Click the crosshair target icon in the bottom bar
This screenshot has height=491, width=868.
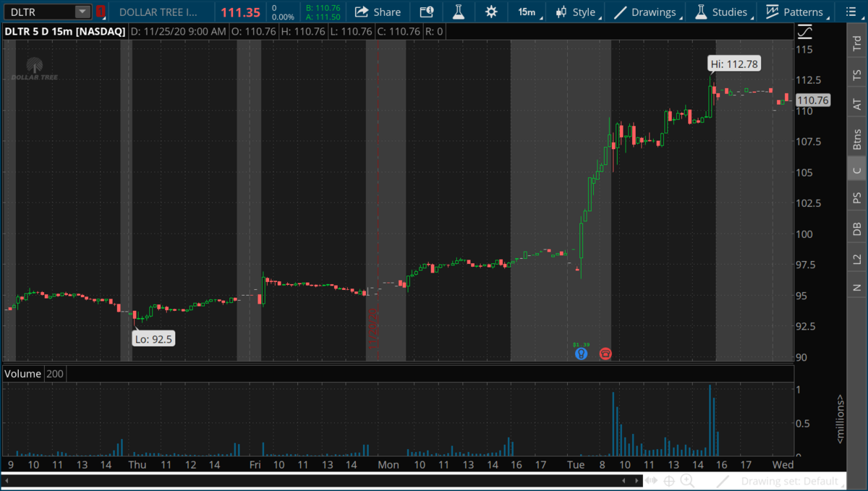pyautogui.click(x=669, y=480)
